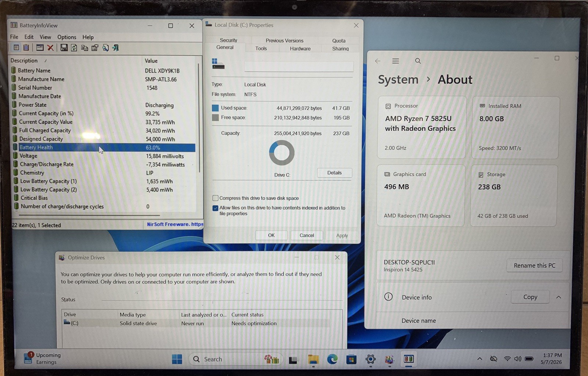Viewport: 588px width, 376px height.
Task: Open the Settings gear on the taskbar
Action: pyautogui.click(x=370, y=359)
